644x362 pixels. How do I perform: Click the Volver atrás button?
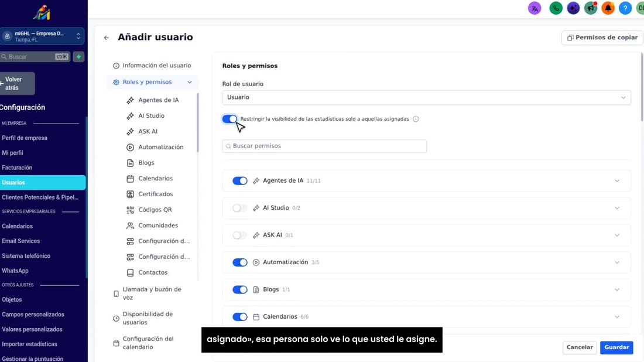(17, 83)
